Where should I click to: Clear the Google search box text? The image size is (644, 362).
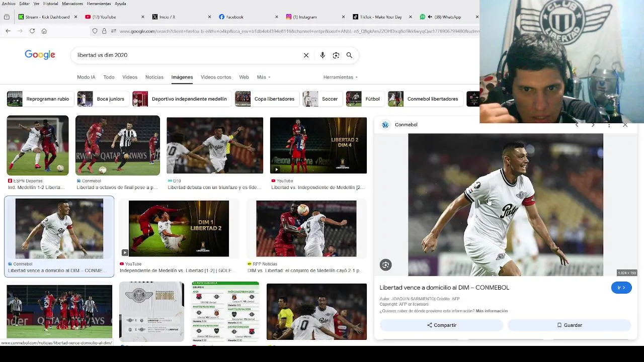click(x=306, y=55)
